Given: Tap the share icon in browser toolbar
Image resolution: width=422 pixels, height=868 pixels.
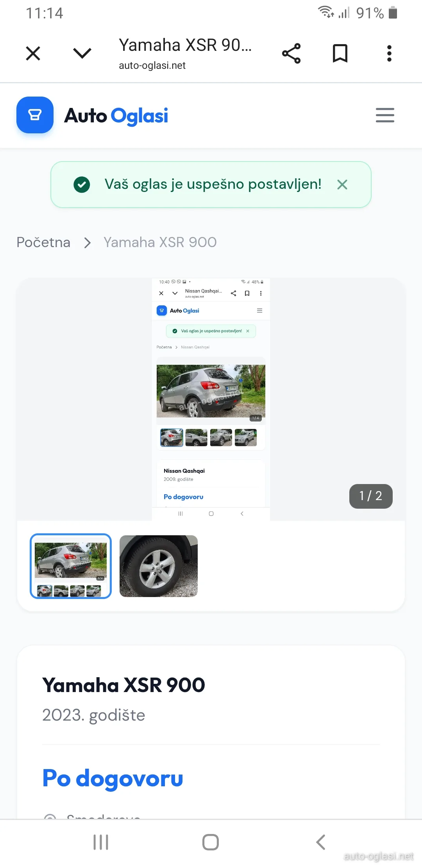Looking at the screenshot, I should [291, 54].
